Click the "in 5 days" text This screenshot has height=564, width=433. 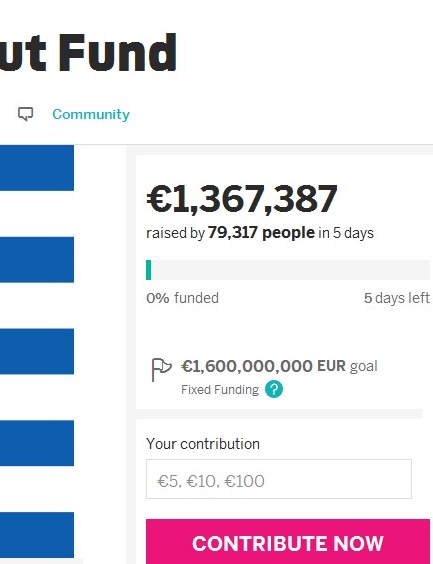coord(346,233)
